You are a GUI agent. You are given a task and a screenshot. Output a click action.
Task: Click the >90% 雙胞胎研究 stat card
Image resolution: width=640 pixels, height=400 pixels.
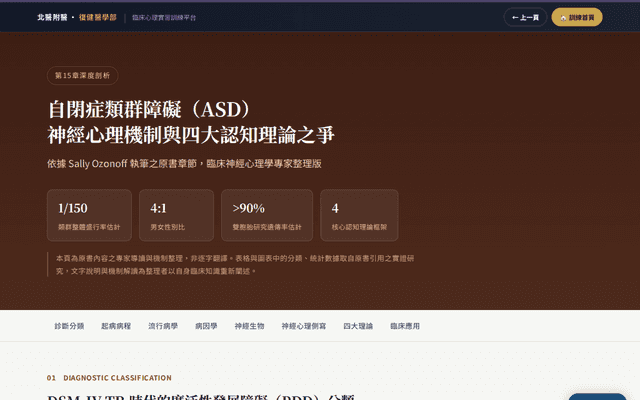click(x=267, y=215)
